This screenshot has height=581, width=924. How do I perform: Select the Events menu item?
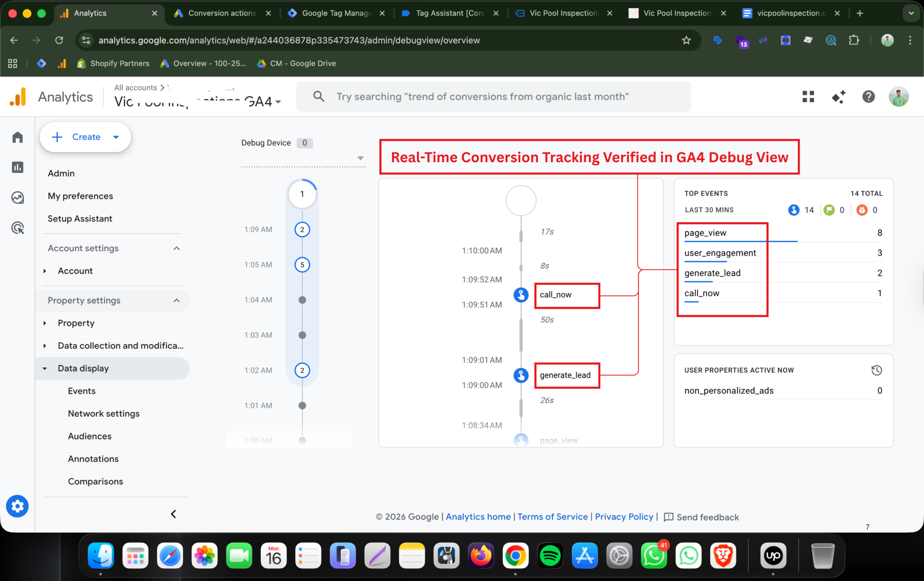(x=82, y=391)
